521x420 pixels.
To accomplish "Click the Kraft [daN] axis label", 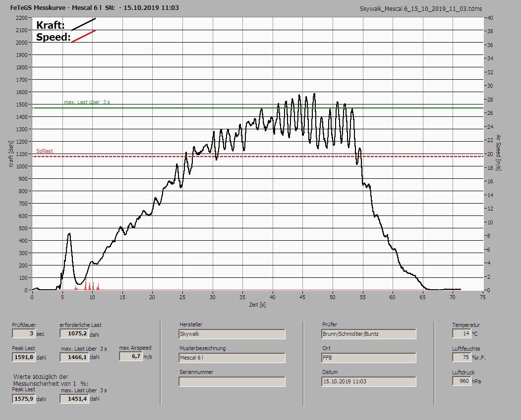I will click(x=11, y=154).
